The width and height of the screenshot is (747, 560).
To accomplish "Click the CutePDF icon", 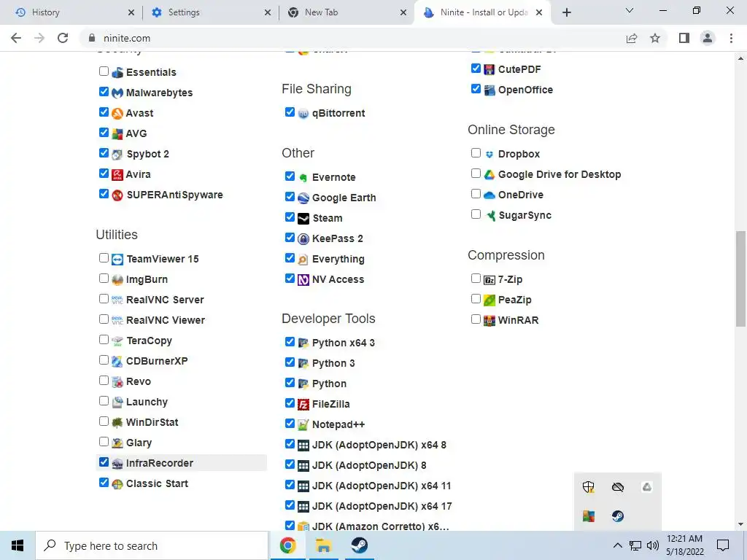I will pyautogui.click(x=489, y=69).
